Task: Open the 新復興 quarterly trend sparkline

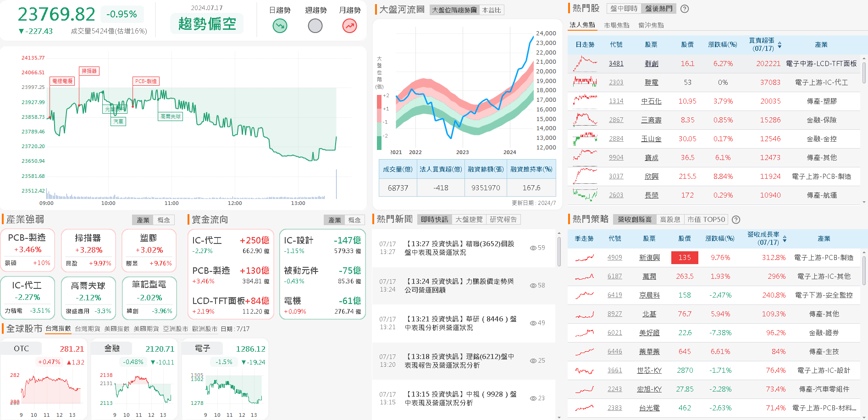Action: point(585,258)
